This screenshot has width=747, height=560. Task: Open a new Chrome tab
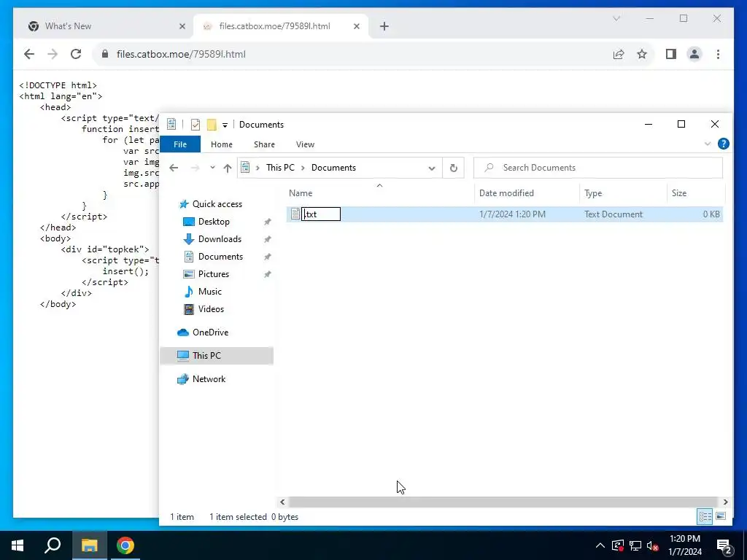point(384,26)
